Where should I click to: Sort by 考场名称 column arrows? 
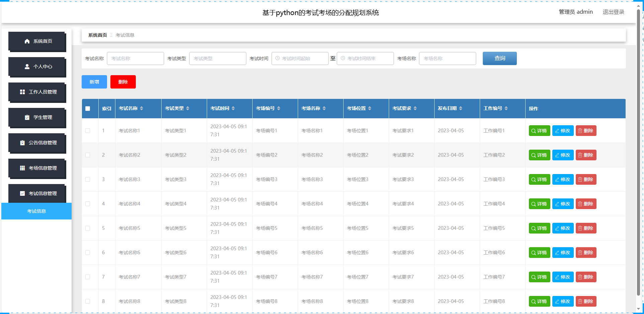pyautogui.click(x=324, y=108)
